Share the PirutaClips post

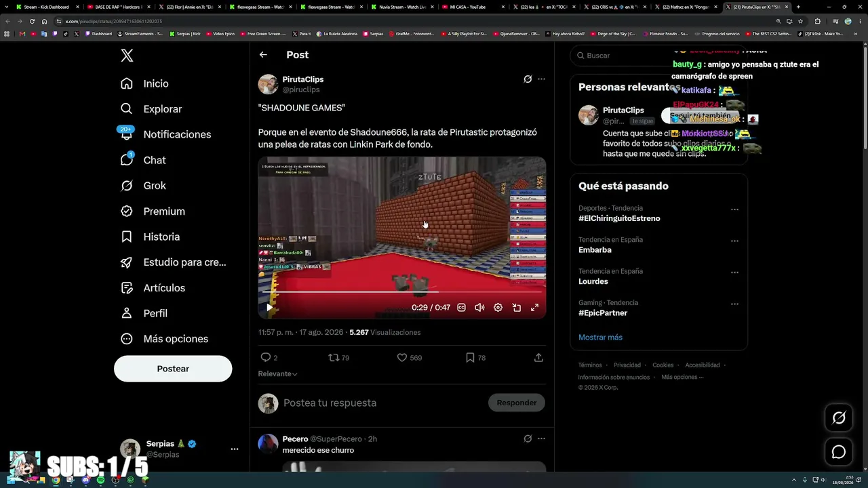pos(538,357)
